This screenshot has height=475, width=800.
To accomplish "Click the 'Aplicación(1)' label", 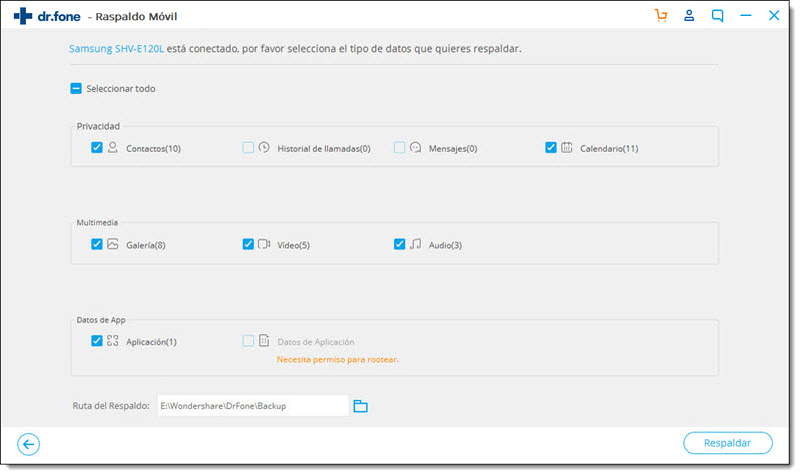I will pos(152,342).
